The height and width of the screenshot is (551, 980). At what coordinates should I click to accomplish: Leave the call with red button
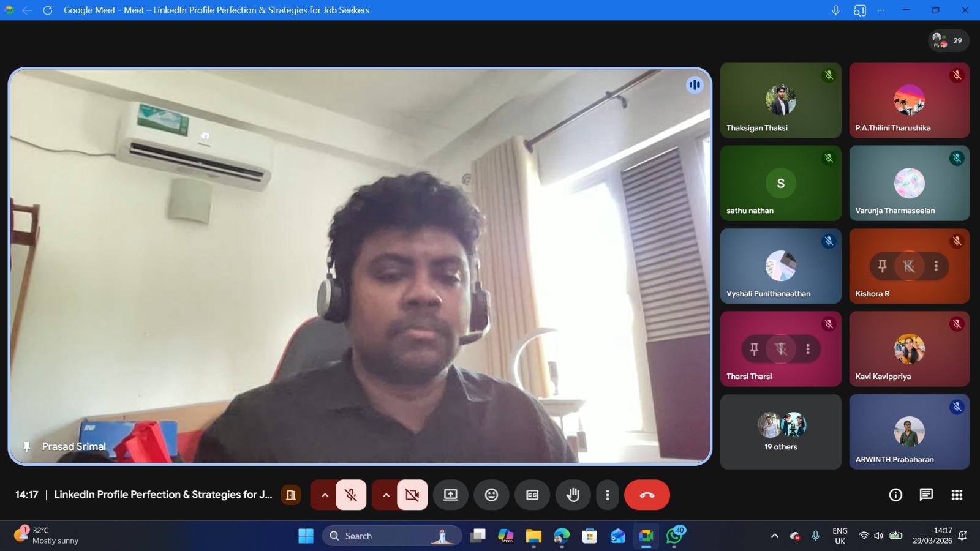click(647, 495)
